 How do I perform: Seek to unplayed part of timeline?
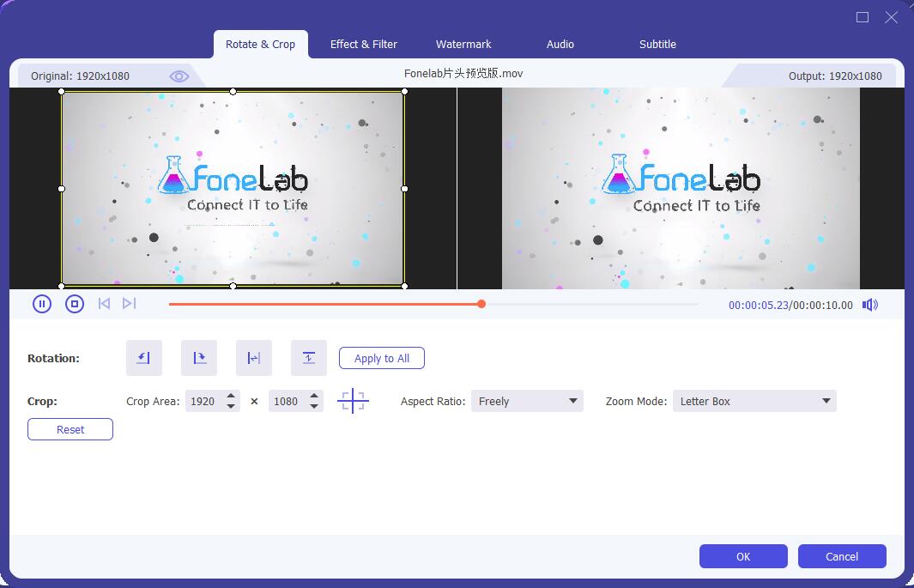pos(591,304)
